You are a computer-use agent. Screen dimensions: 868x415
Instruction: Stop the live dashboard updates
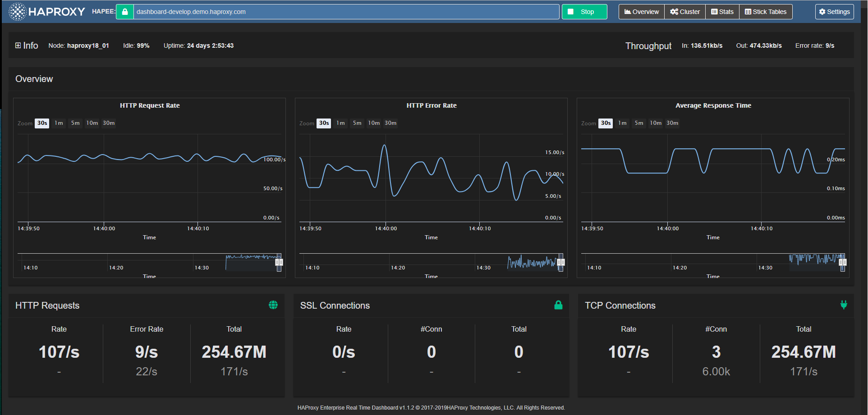coord(584,12)
